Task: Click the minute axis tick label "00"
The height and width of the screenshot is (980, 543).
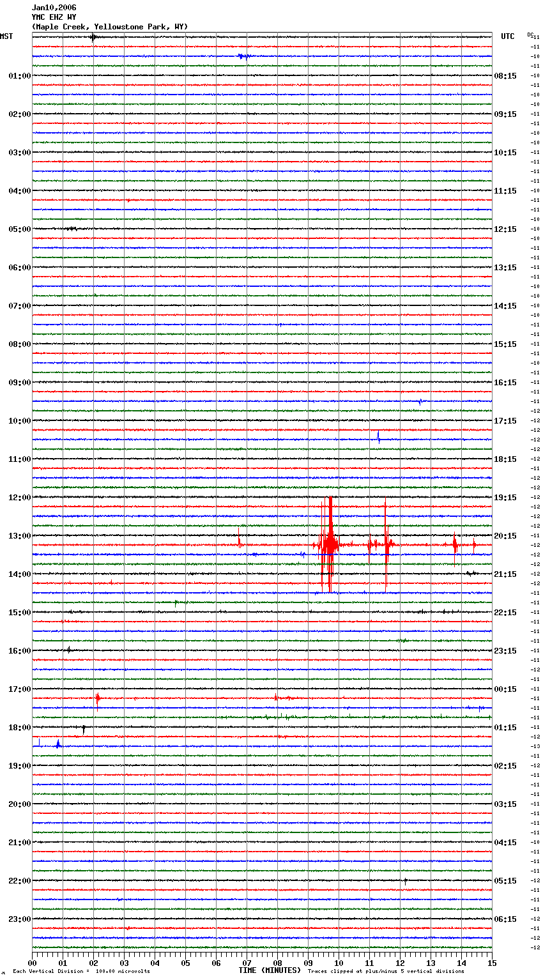Action: pyautogui.click(x=32, y=963)
